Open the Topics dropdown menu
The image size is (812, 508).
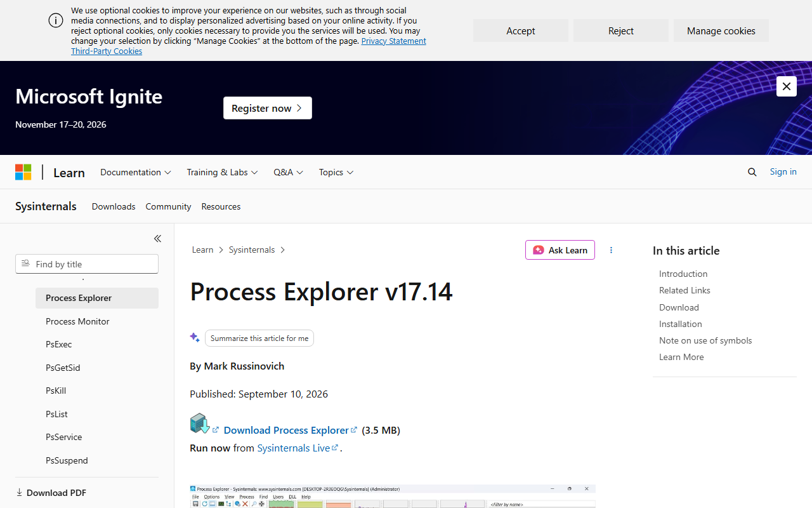point(336,172)
